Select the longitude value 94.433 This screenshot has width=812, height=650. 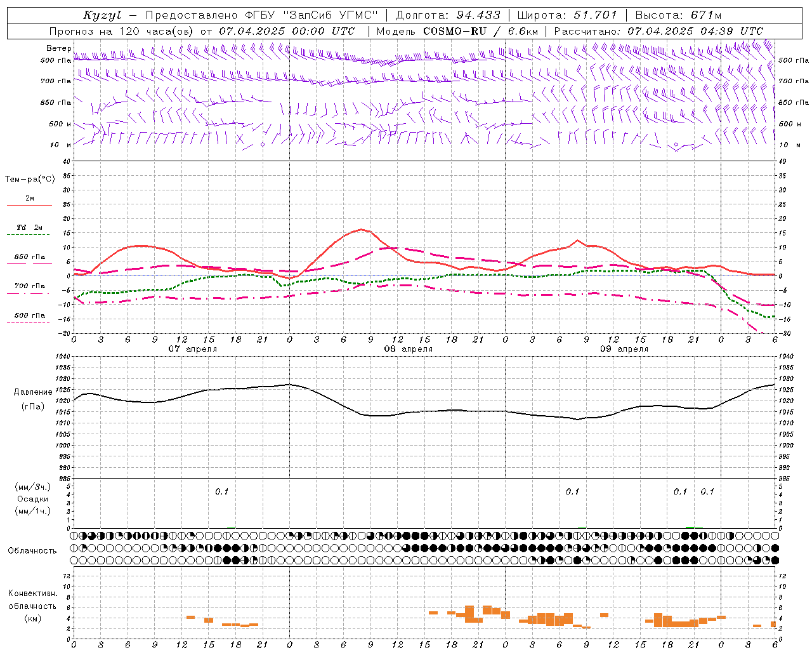tap(478, 15)
